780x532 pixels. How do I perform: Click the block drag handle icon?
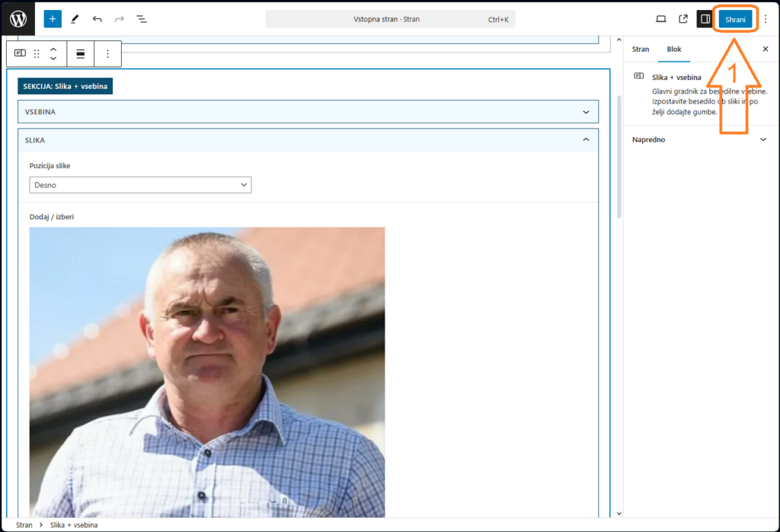point(37,54)
